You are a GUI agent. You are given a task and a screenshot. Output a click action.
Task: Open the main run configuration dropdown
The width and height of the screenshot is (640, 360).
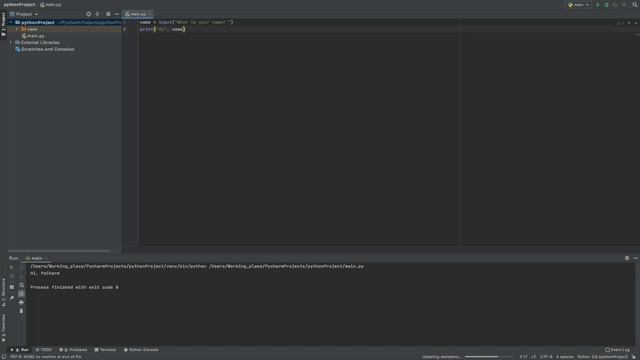[x=579, y=5]
